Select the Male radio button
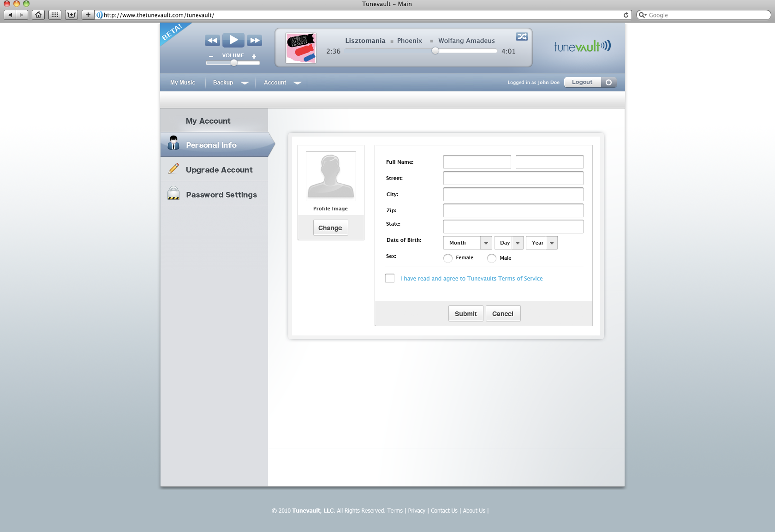The height and width of the screenshot is (532, 775). point(492,258)
